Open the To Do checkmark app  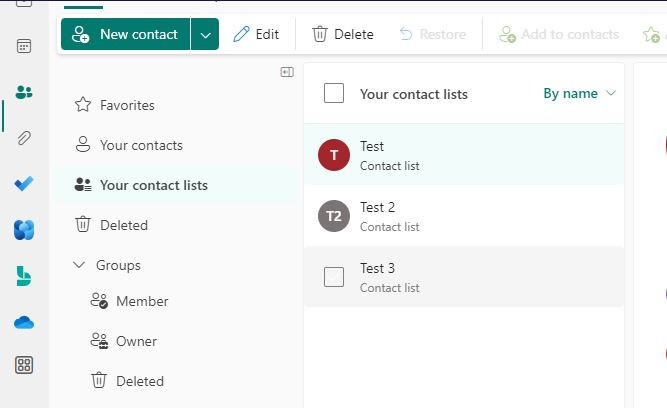click(24, 184)
